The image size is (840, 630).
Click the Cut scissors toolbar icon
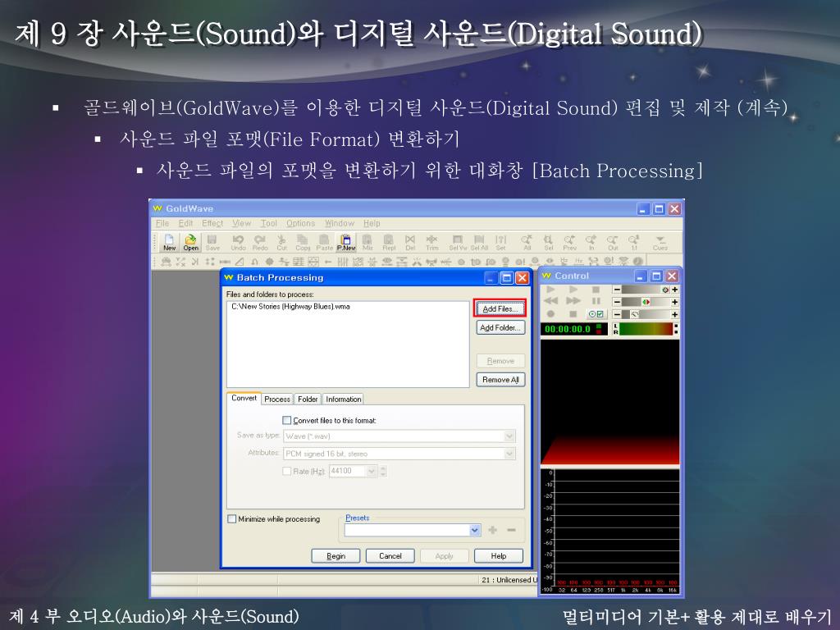click(282, 242)
